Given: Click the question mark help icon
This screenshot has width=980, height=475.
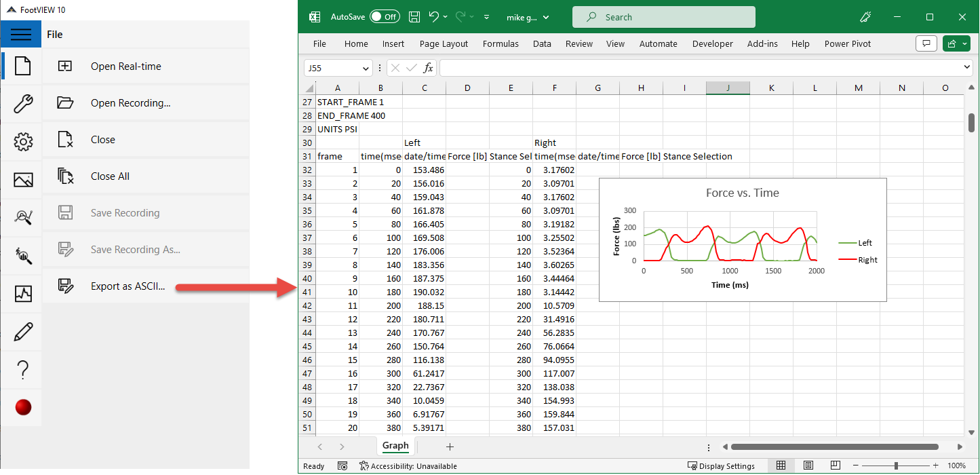Looking at the screenshot, I should click(x=23, y=370).
